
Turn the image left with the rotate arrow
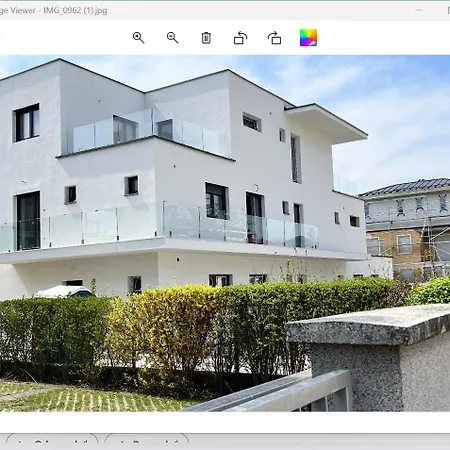pos(240,38)
